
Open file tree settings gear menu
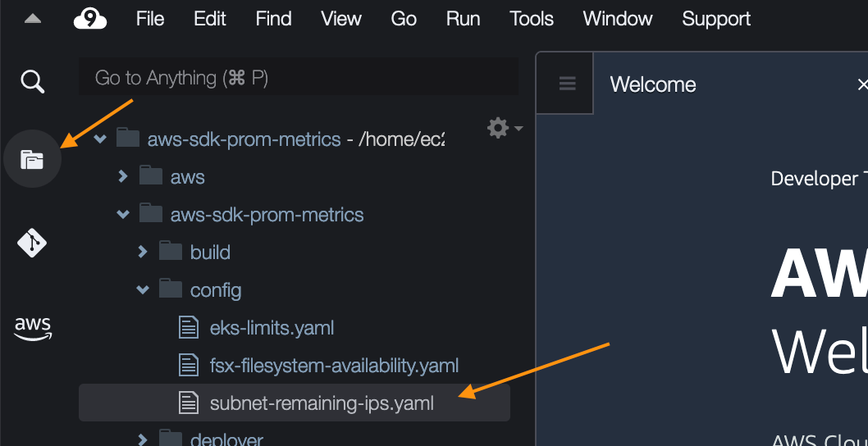point(505,129)
